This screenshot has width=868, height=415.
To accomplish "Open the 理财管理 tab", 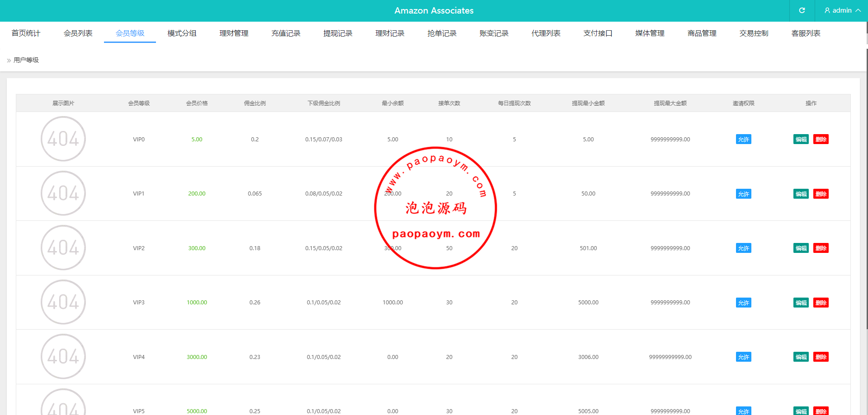I will (x=234, y=33).
